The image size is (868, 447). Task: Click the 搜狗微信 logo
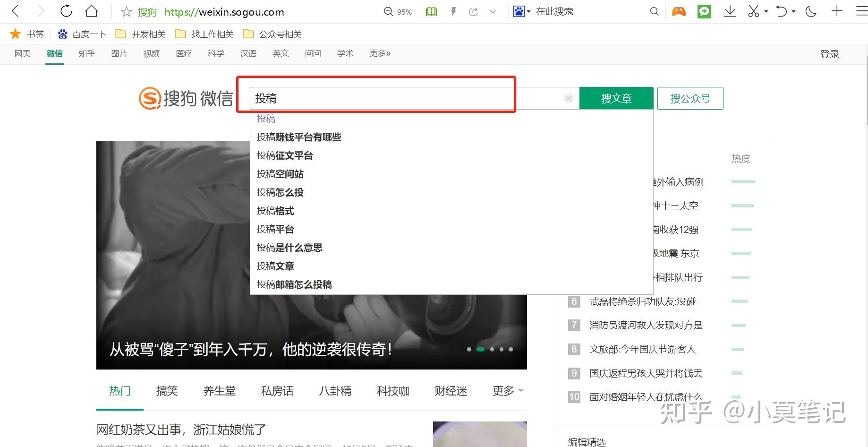[x=186, y=98]
